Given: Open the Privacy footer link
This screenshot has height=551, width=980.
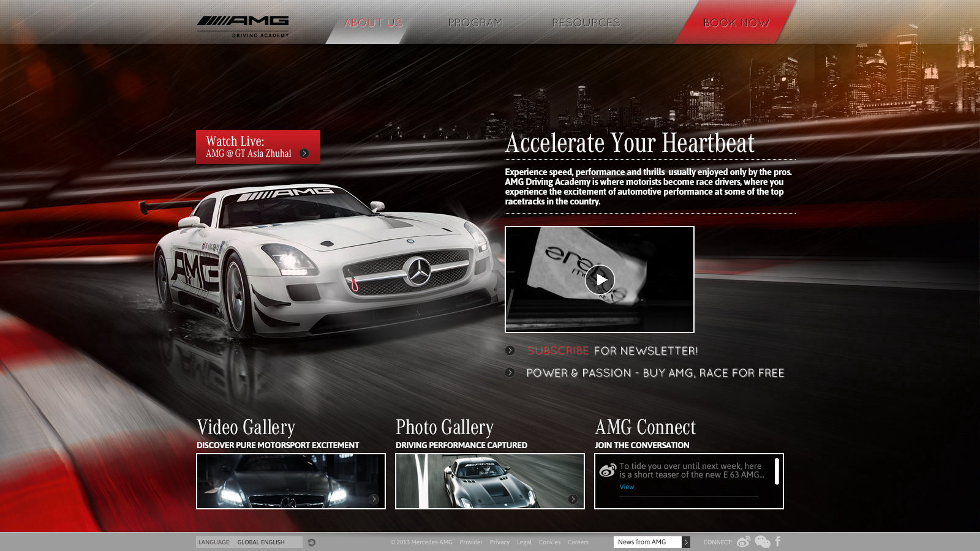Looking at the screenshot, I should click(x=499, y=542).
